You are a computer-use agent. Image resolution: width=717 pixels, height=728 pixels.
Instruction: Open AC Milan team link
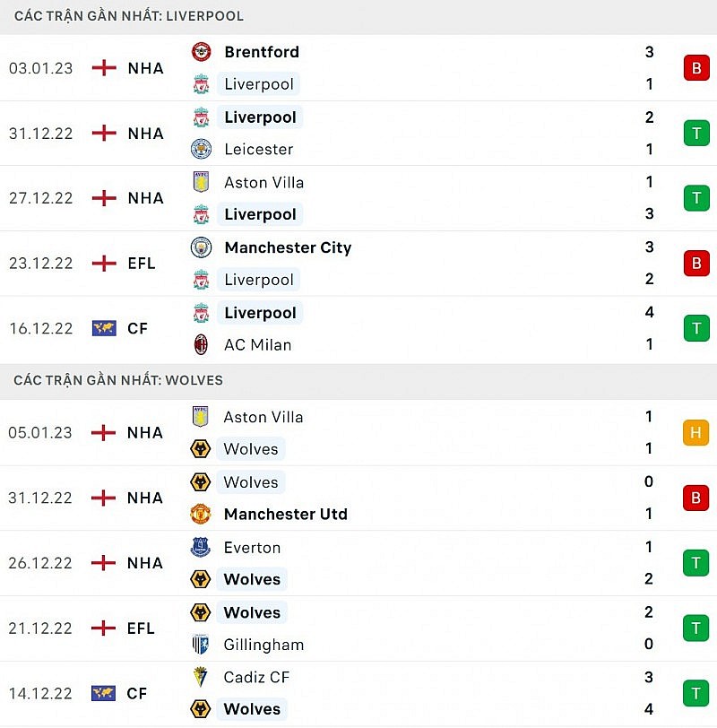pos(257,344)
